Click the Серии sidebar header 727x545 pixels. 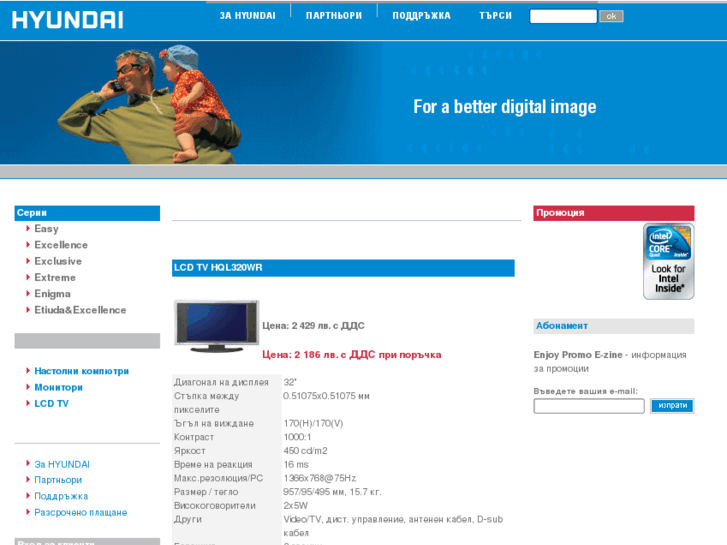pos(87,213)
